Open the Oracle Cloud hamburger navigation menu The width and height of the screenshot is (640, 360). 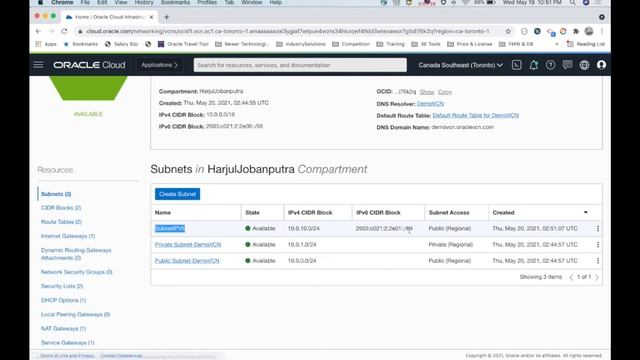38,65
